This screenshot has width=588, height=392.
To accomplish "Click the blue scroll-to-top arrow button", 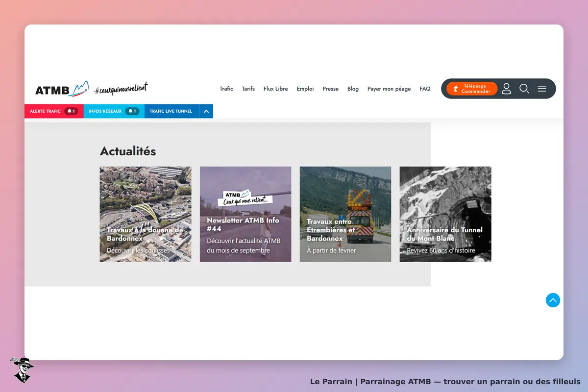I will tap(553, 300).
